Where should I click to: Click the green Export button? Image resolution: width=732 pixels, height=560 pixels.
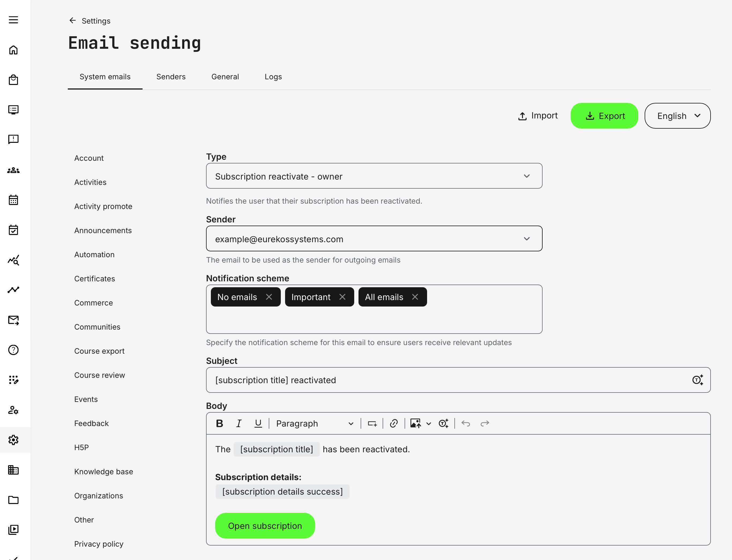(604, 116)
